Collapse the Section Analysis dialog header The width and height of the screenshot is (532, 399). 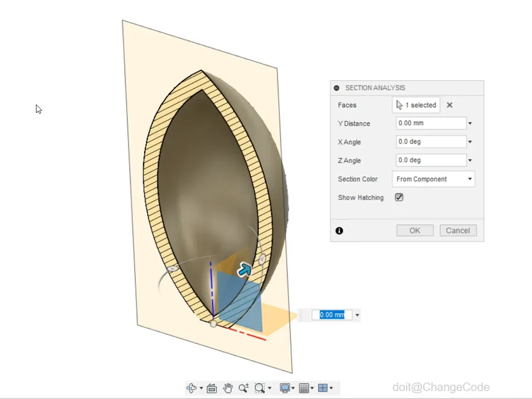tap(336, 88)
